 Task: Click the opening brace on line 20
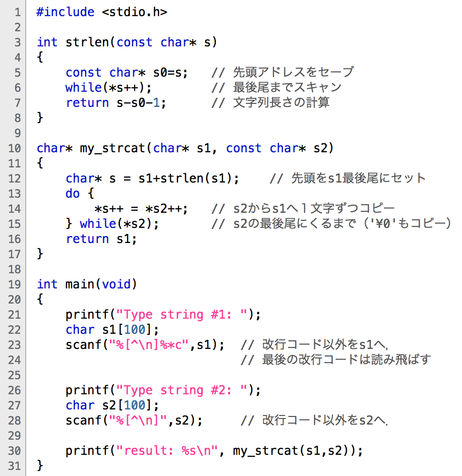(40, 300)
